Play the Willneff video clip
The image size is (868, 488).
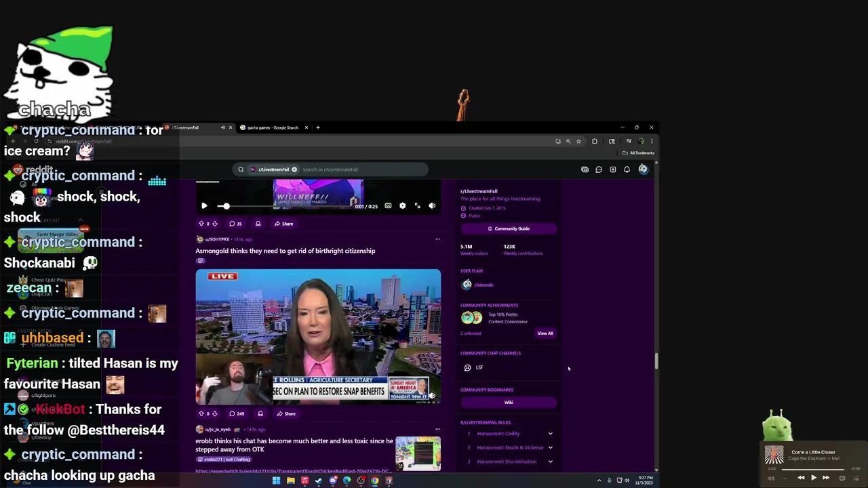[x=204, y=206]
